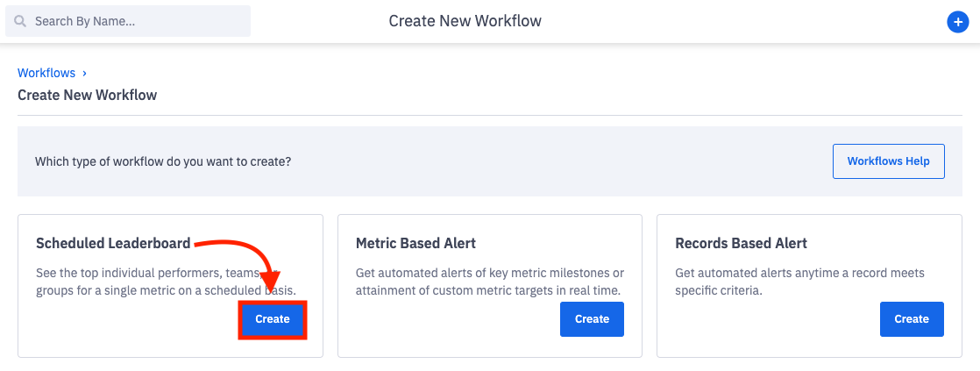The width and height of the screenshot is (980, 371).
Task: Click the Create New Workflow breadcrumb heading
Action: tap(87, 95)
